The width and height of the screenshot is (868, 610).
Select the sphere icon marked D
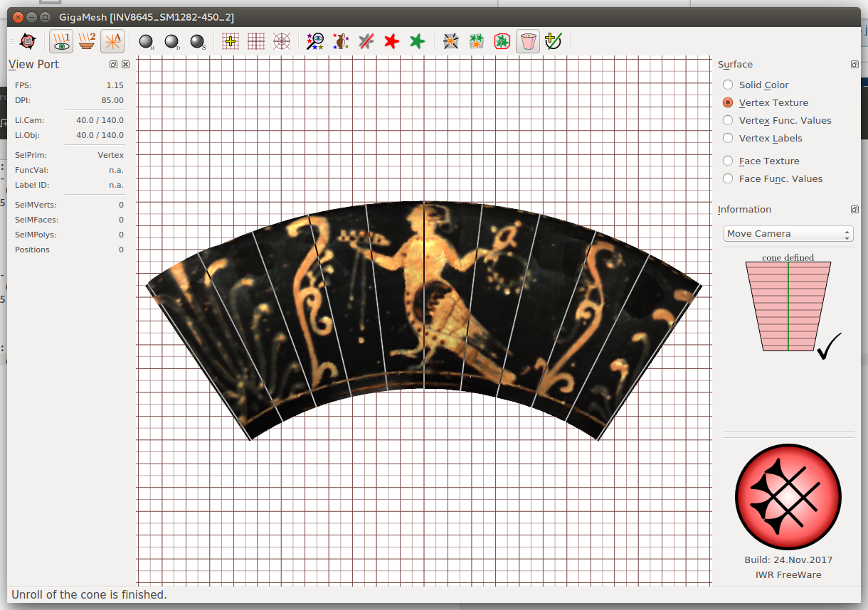coord(172,42)
